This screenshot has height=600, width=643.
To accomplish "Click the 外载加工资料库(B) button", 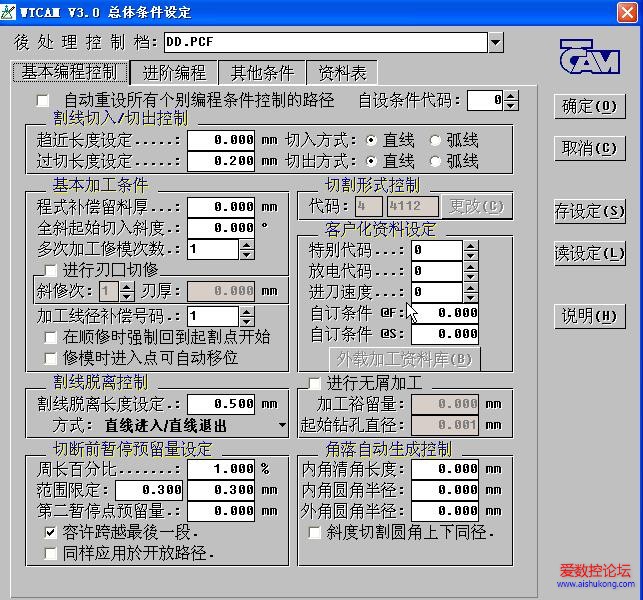I will pos(405,360).
